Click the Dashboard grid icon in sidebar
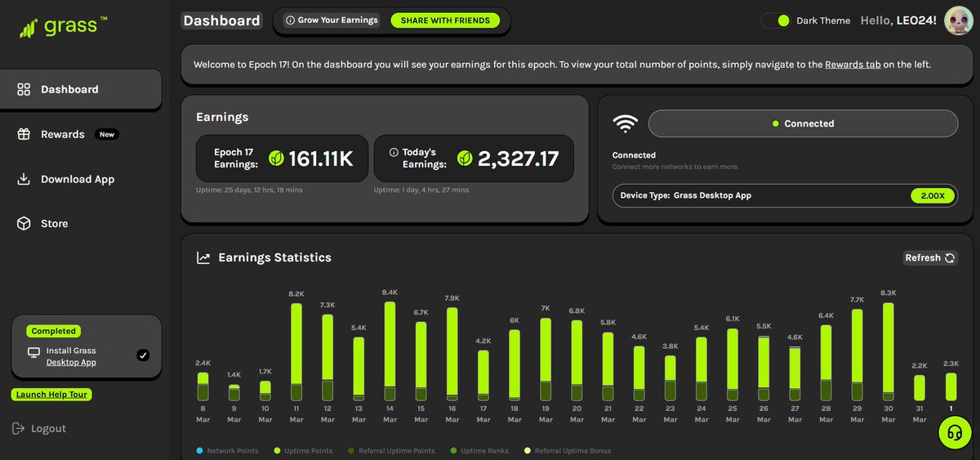The width and height of the screenshot is (980, 460). [x=24, y=89]
